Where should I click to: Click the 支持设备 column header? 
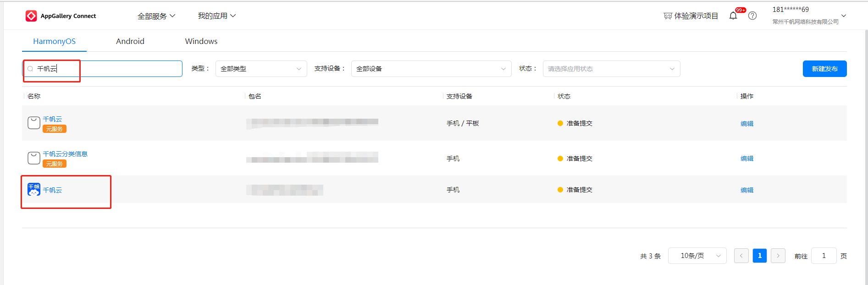[x=459, y=96]
